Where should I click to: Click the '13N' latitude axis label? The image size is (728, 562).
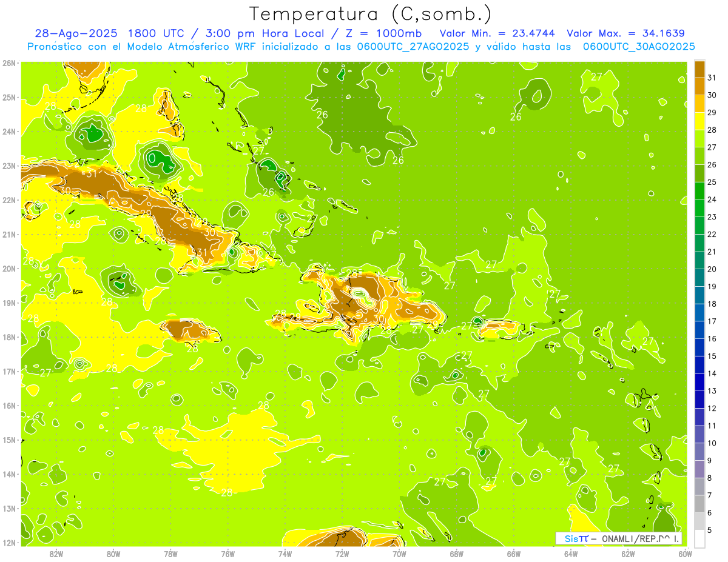click(9, 508)
